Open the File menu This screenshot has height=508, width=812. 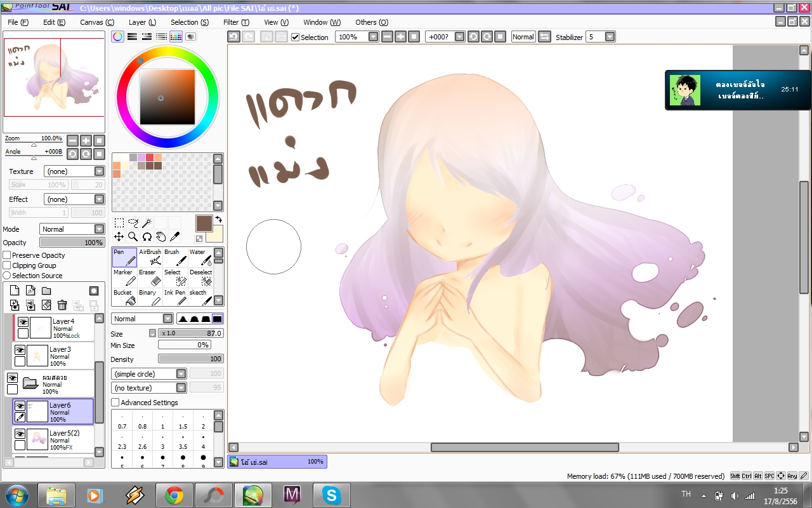[18, 22]
